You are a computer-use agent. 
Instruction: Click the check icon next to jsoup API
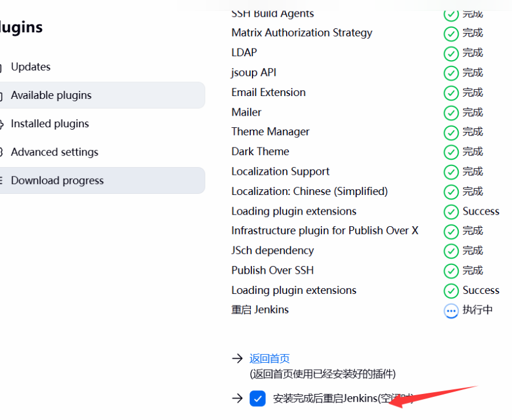pos(451,73)
